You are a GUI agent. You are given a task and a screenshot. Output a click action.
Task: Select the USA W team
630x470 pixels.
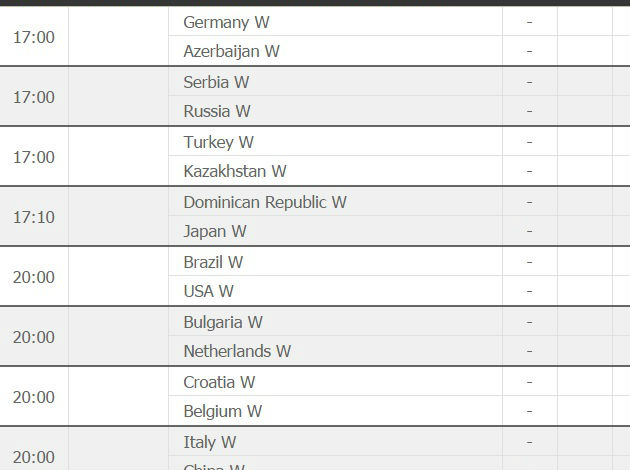[x=208, y=291]
